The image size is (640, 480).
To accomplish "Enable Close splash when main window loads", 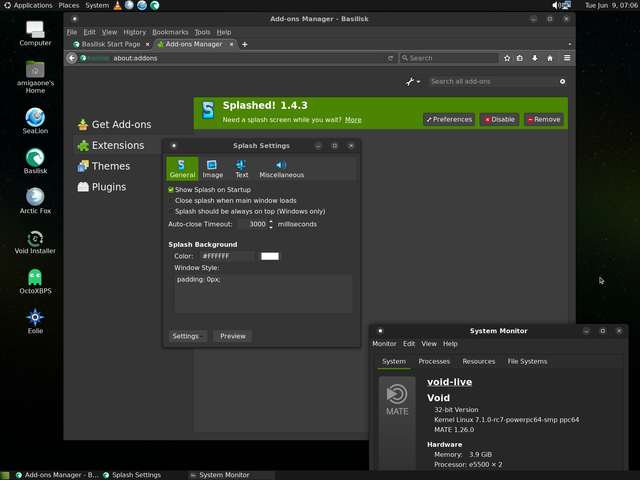I will point(171,200).
